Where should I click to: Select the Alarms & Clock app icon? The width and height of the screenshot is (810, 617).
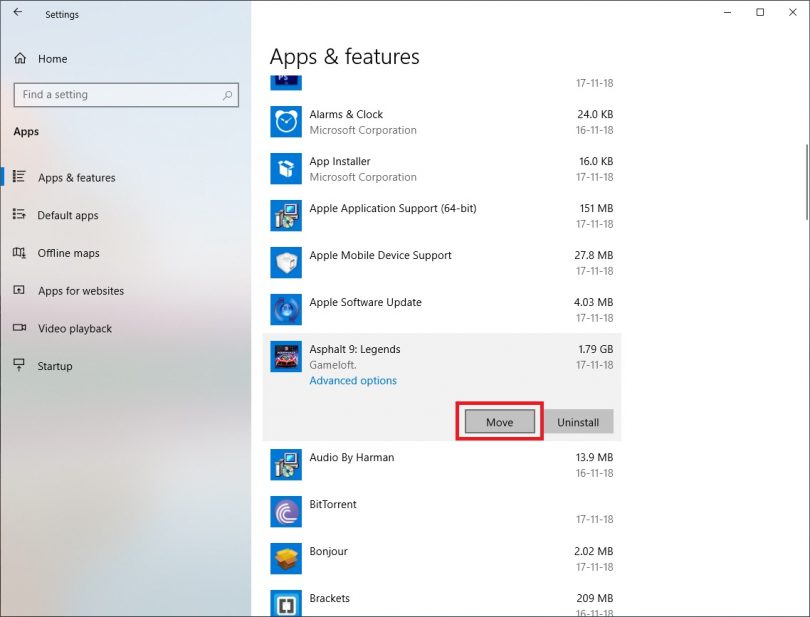285,122
